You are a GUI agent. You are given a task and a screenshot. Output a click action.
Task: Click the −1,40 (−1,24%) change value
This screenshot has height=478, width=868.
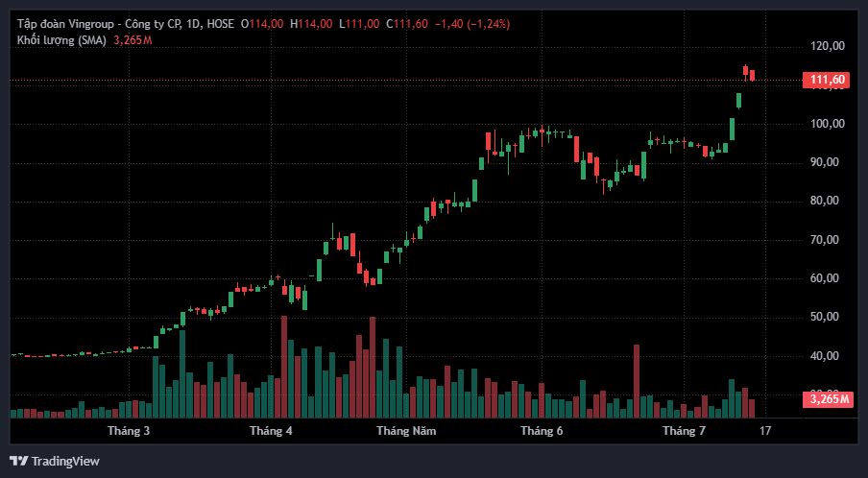(472, 24)
